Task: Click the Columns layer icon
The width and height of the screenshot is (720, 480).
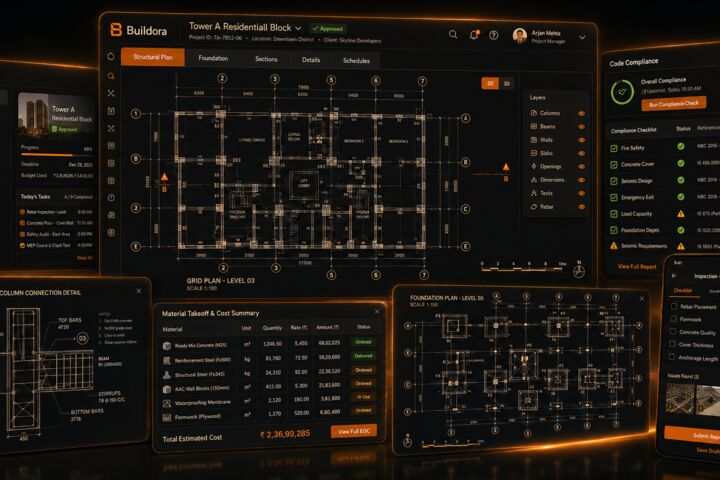Action: [534, 113]
